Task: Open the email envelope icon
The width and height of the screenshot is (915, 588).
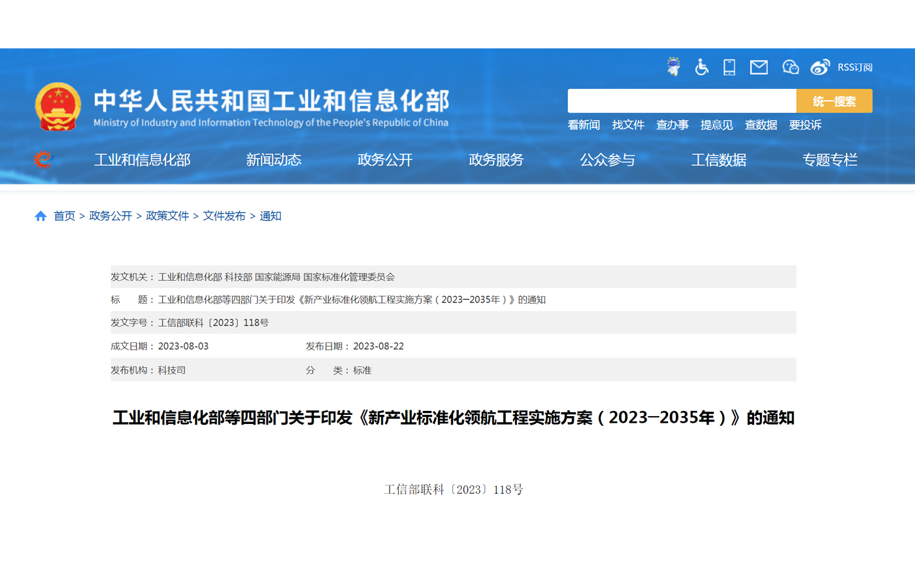Action: click(x=759, y=67)
